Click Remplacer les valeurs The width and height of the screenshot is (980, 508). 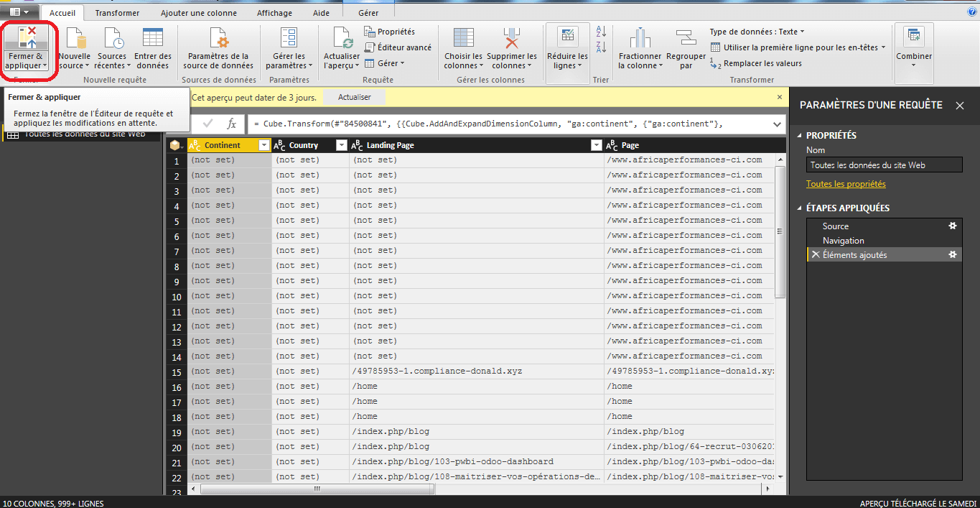[x=756, y=63]
